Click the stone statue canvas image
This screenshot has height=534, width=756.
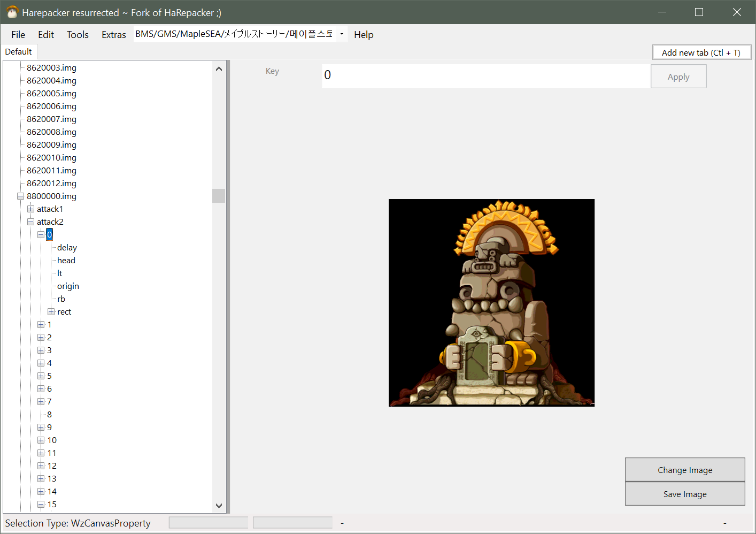491,303
